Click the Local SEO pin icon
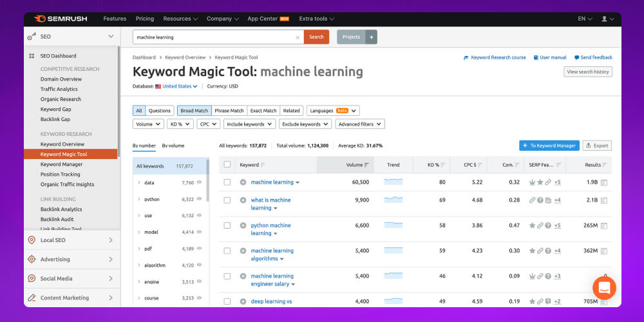This screenshot has width=644, height=322. pyautogui.click(x=32, y=240)
